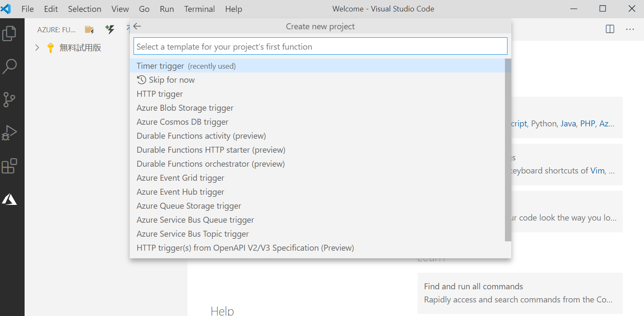Choose HTTP trigger template
This screenshot has height=316, width=644.
point(317,94)
